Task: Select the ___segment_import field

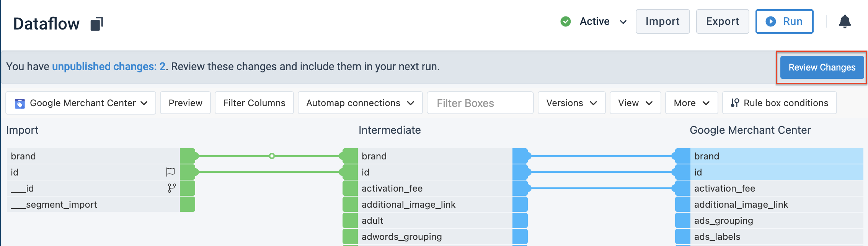Action: click(93, 204)
